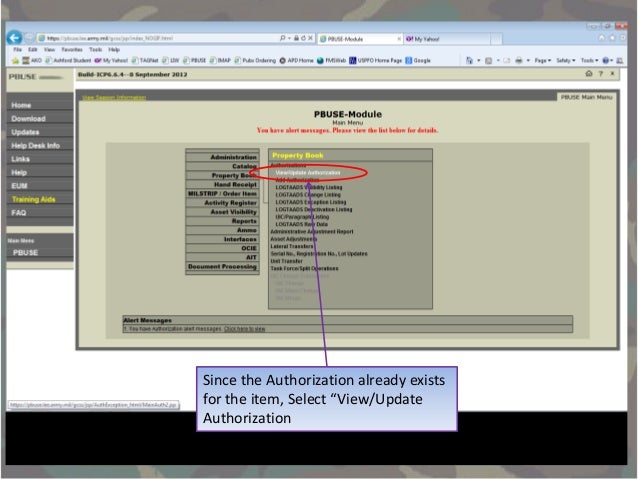Open FMSWeb favorites shortcut
The image size is (638, 479).
331,61
